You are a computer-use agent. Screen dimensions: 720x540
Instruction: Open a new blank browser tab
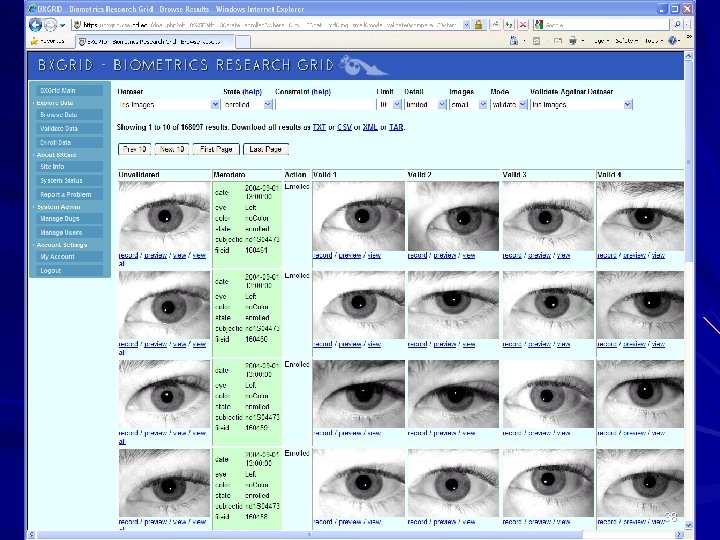tap(243, 42)
